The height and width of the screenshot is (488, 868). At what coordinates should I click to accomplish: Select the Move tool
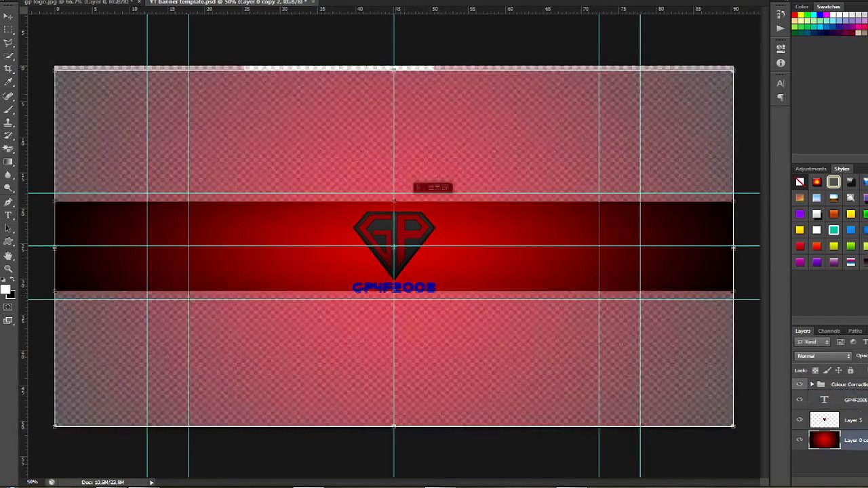point(8,16)
